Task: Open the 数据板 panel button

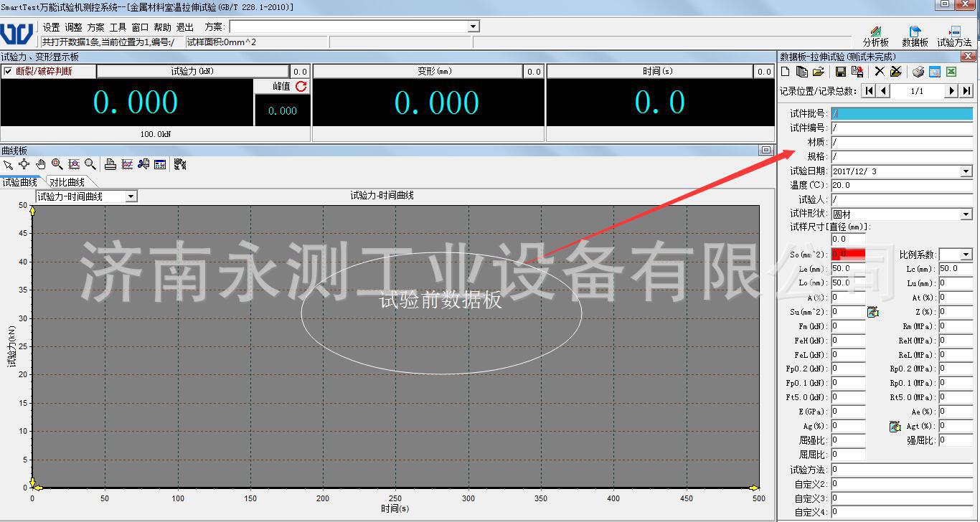Action: click(x=915, y=37)
